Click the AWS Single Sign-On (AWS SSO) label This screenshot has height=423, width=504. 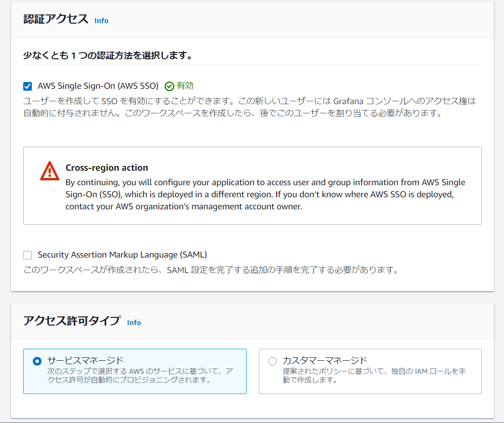click(98, 86)
